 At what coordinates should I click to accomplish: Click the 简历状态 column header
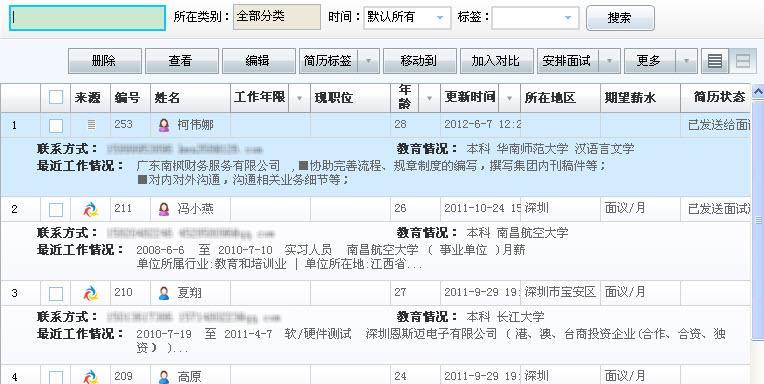(715, 98)
